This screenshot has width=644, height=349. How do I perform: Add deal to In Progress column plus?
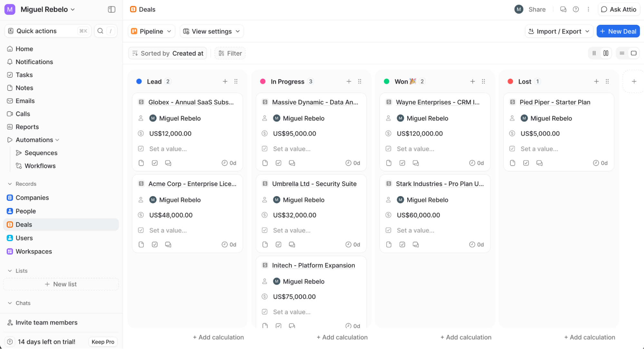pos(349,81)
